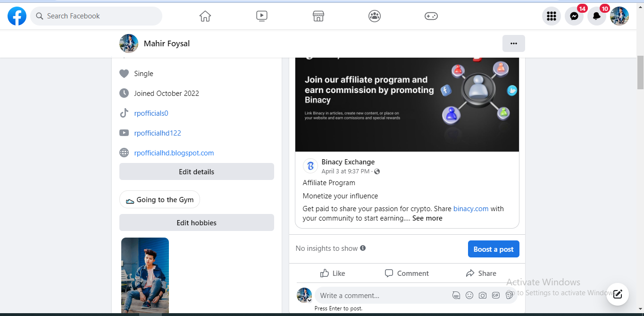Click the Joined October 2022 clock icon
644x316 pixels.
124,93
